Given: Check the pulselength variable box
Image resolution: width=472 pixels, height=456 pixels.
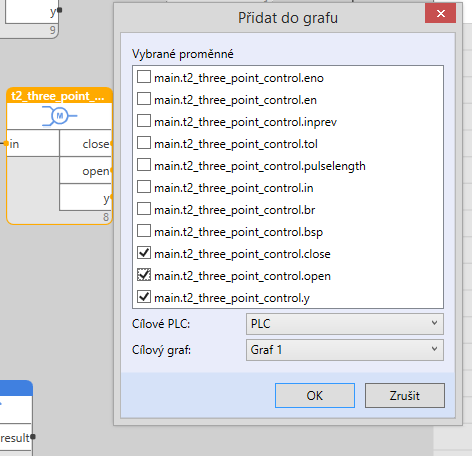Looking at the screenshot, I should pyautogui.click(x=144, y=165).
